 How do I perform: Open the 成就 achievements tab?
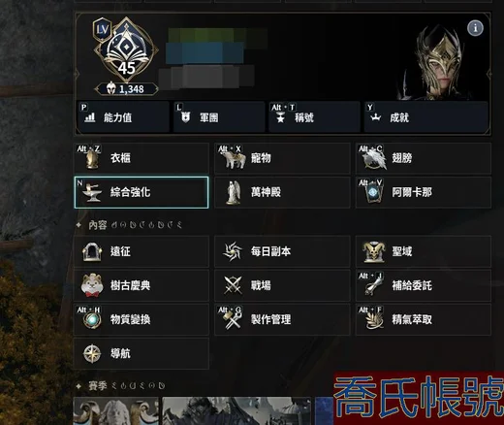(425, 117)
